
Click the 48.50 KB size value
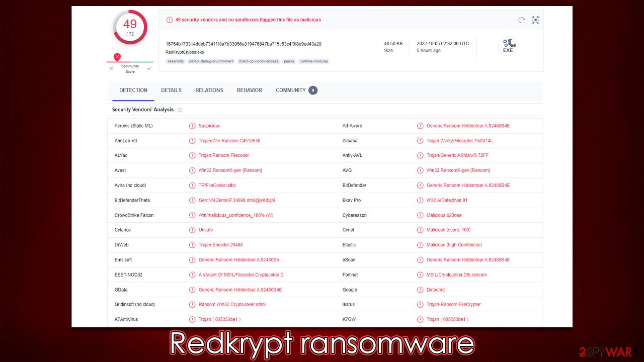coord(393,44)
